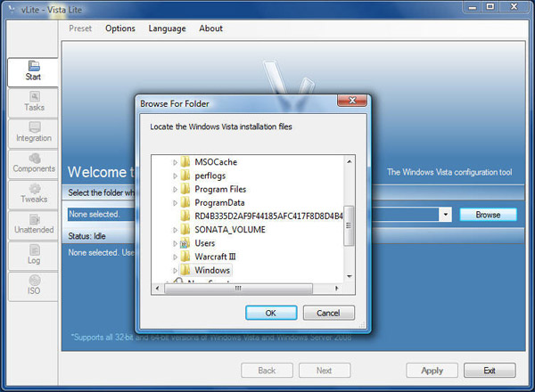Click the Warcraft III folder icon
Image resolution: width=535 pixels, height=392 pixels.
(185, 256)
